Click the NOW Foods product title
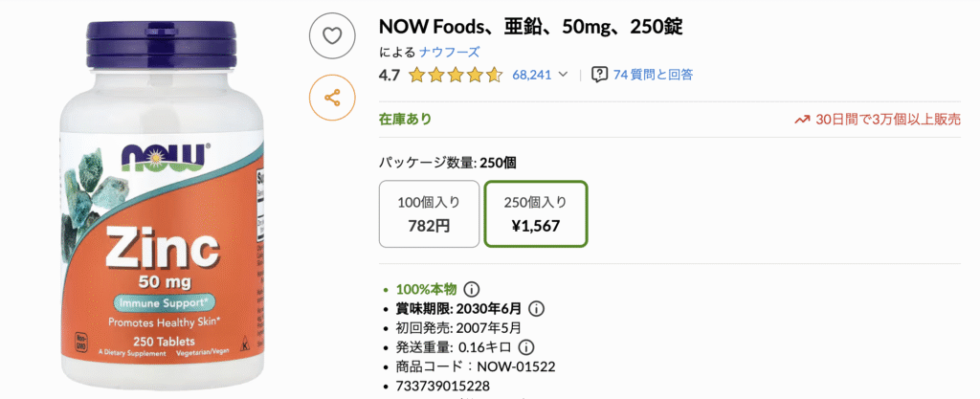 (x=531, y=26)
